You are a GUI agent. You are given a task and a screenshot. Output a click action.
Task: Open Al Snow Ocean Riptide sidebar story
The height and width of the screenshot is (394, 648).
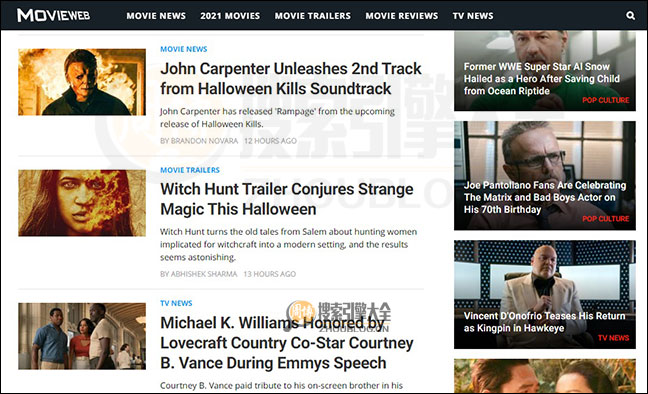[545, 71]
